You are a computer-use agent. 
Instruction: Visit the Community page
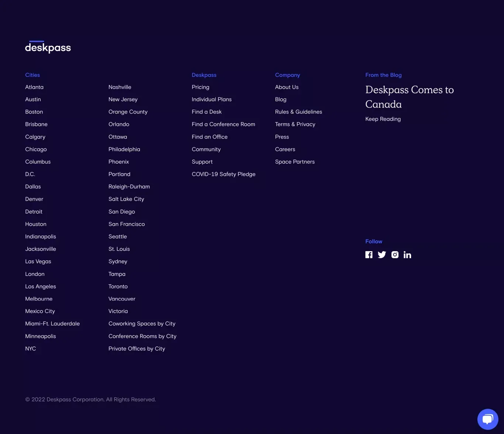[x=206, y=149]
